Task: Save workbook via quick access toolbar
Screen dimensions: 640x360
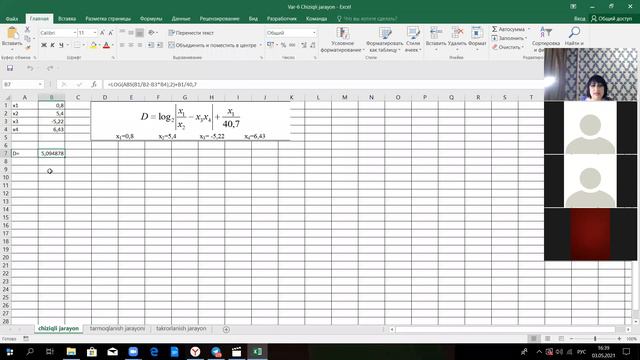Action: 10,68
